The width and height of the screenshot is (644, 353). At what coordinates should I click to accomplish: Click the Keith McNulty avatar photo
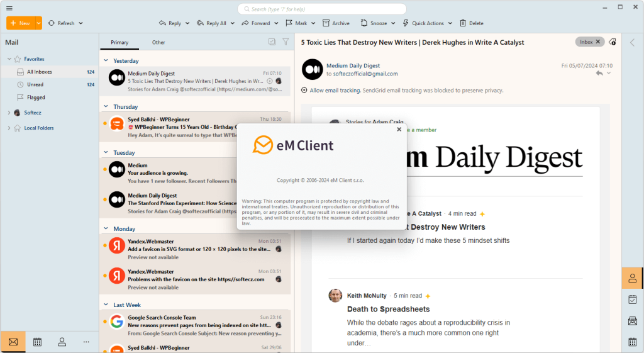click(x=336, y=295)
